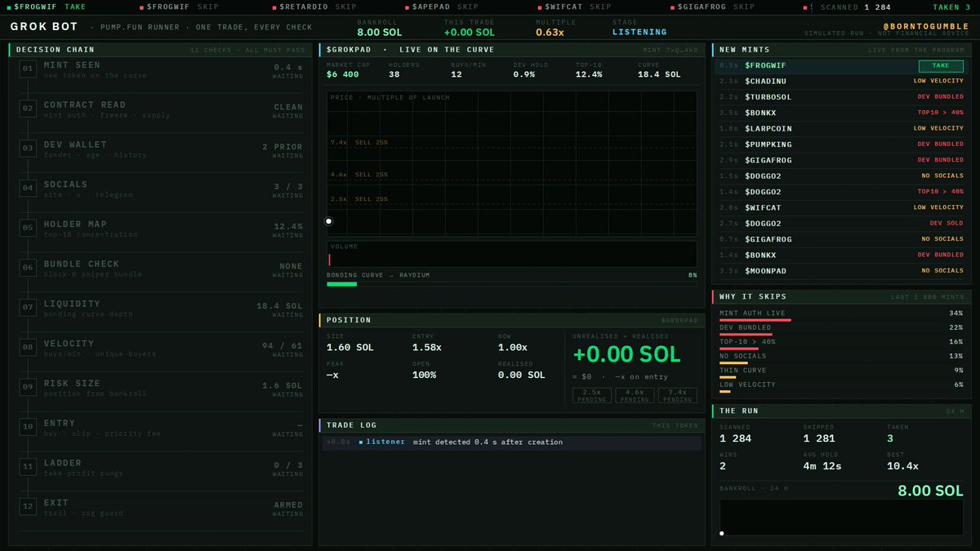
Task: Open the $PUMPKING dev bundled mint row
Action: (840, 144)
